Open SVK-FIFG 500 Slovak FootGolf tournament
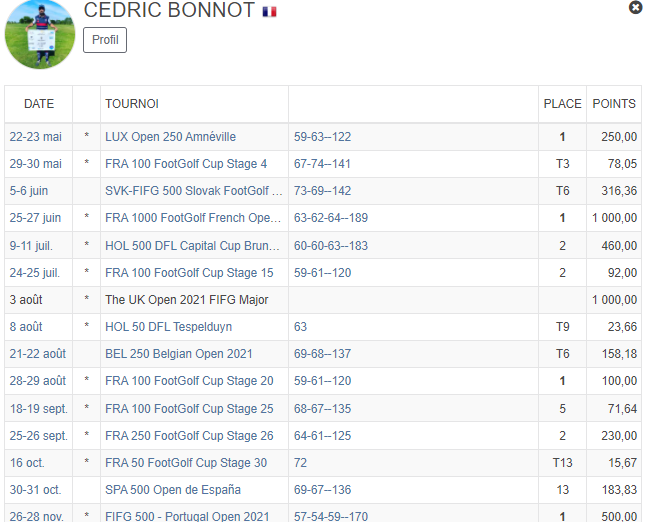 pyautogui.click(x=194, y=191)
